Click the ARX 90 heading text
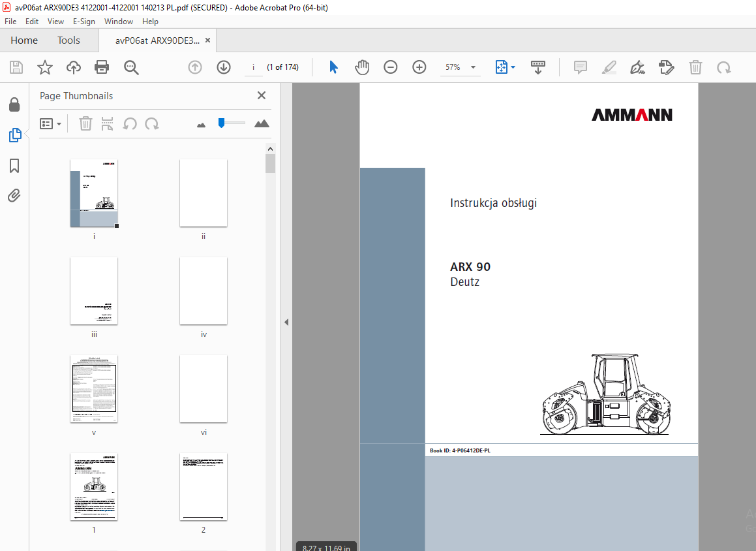The width and height of the screenshot is (756, 551). [x=470, y=267]
